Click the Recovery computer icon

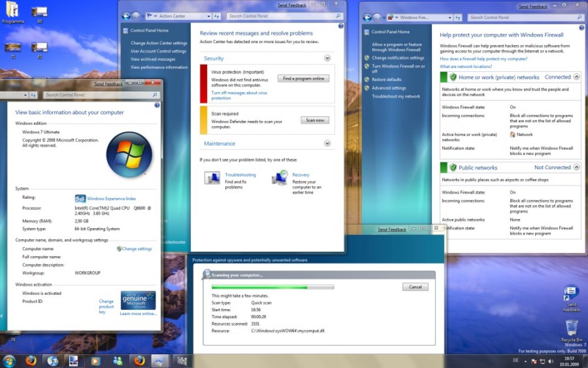279,178
